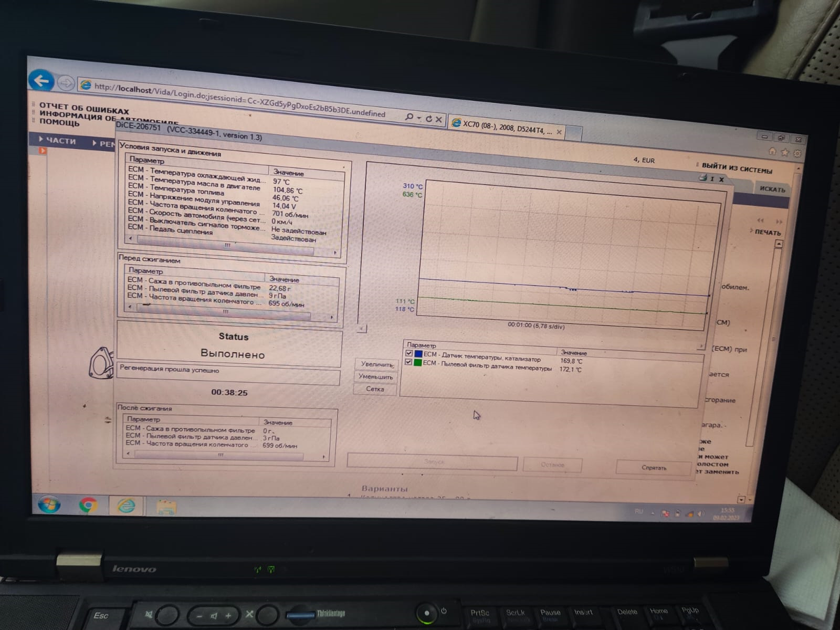Screen dimensions: 840x630
Task: Click Значение header in Перед сжиганием table
Action: (302, 280)
